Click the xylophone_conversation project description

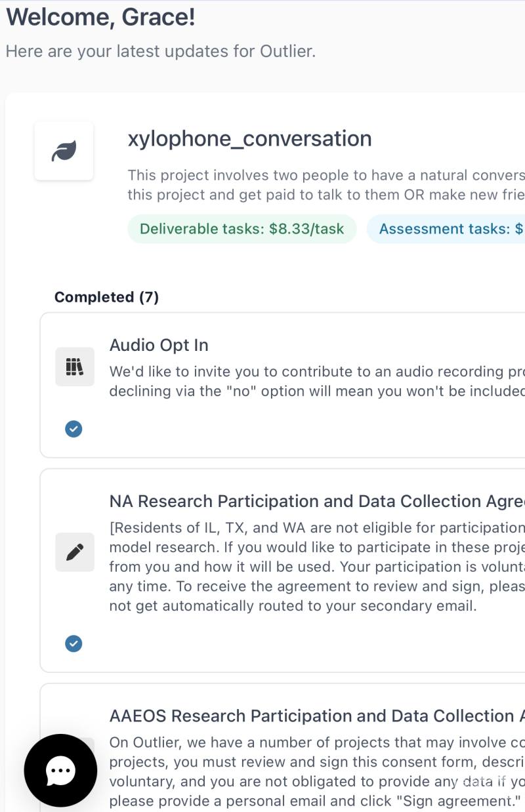pyautogui.click(x=325, y=185)
